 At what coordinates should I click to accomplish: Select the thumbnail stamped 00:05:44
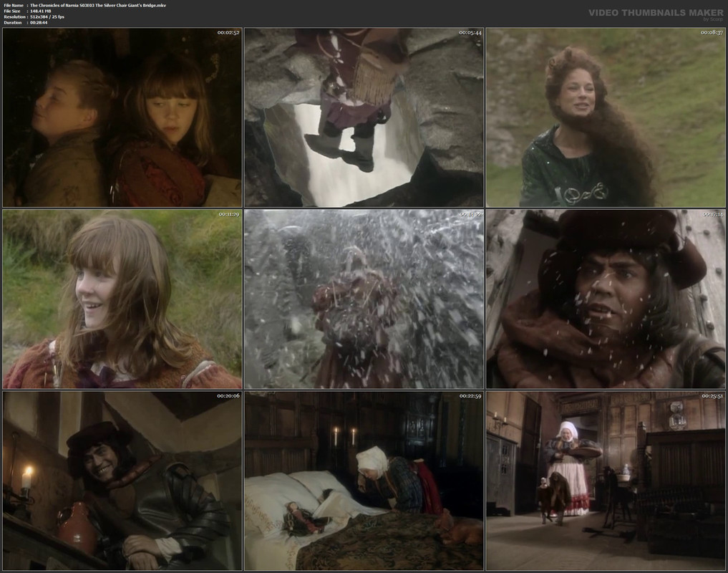pyautogui.click(x=364, y=117)
